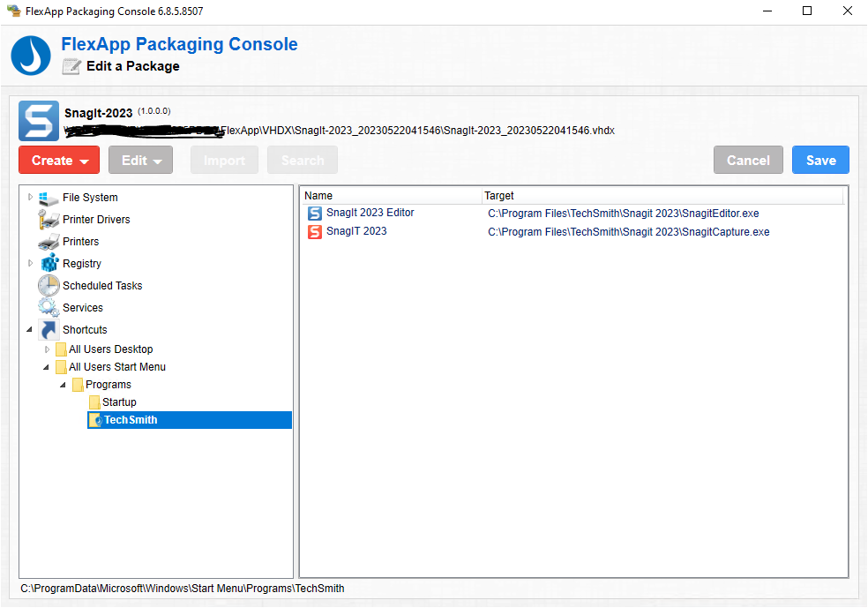868x608 pixels.
Task: Select the File System drive icon
Action: point(49,199)
